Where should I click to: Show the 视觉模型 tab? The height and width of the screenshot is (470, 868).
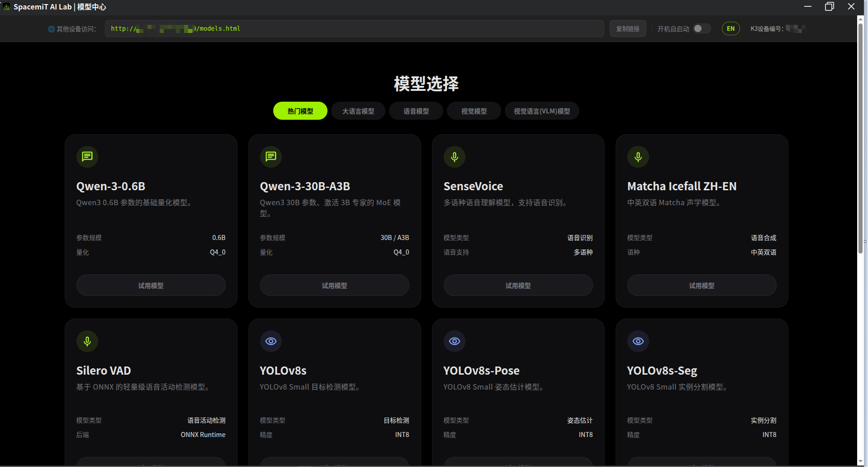click(x=474, y=111)
